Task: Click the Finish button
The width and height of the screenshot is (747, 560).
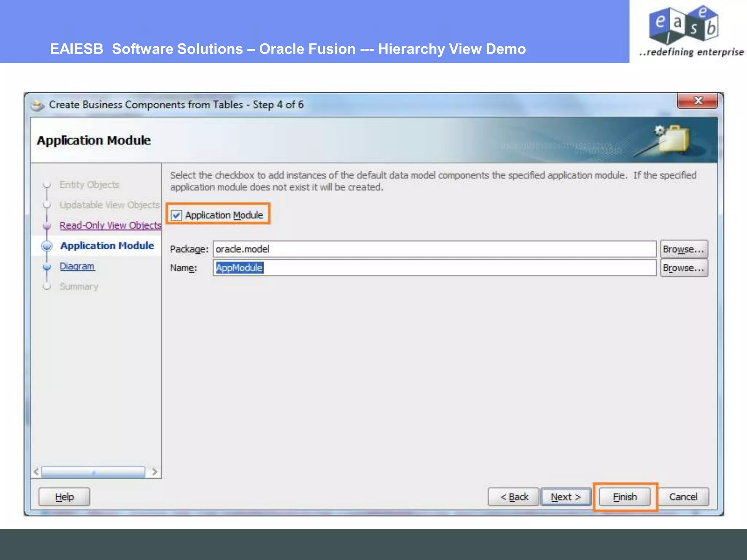Action: coord(625,497)
